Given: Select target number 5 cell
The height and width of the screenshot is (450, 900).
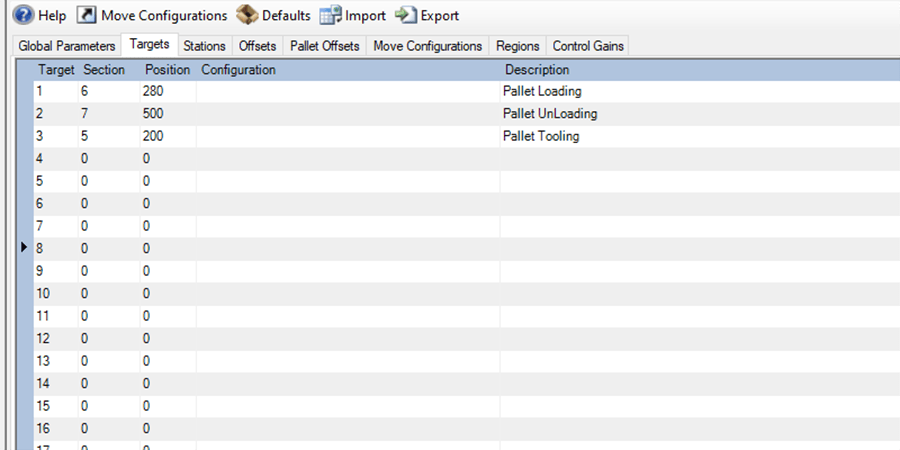Looking at the screenshot, I should [x=56, y=181].
